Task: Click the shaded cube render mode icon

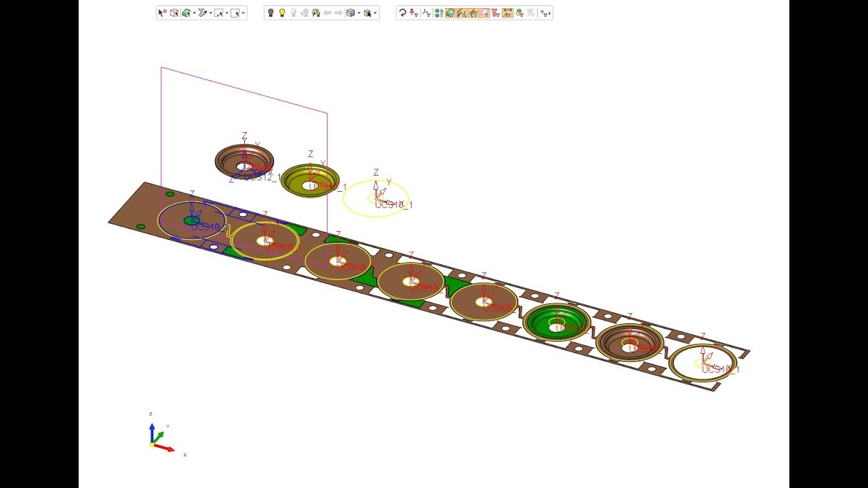Action: [351, 13]
